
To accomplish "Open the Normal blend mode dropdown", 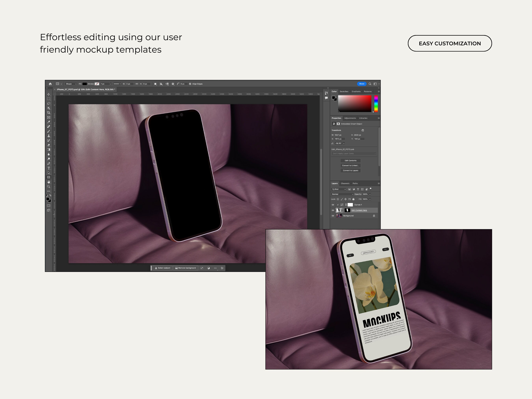I will 342,194.
